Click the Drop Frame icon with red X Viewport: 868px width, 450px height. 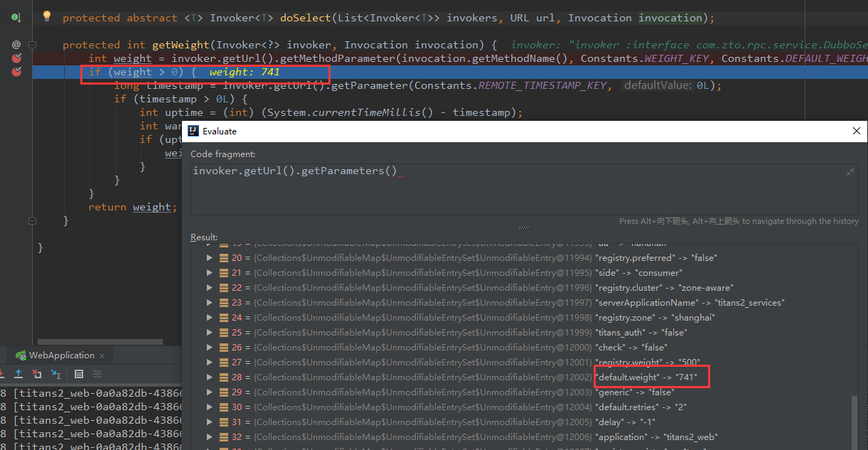(x=37, y=374)
